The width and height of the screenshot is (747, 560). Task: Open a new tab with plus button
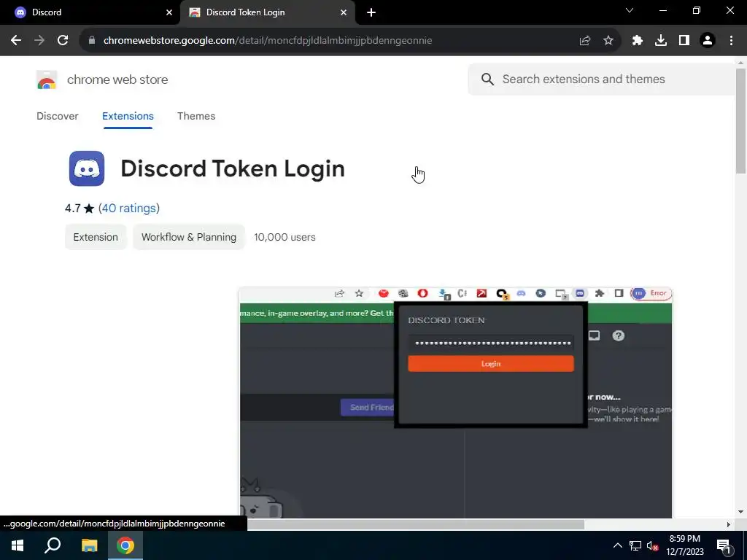(371, 12)
